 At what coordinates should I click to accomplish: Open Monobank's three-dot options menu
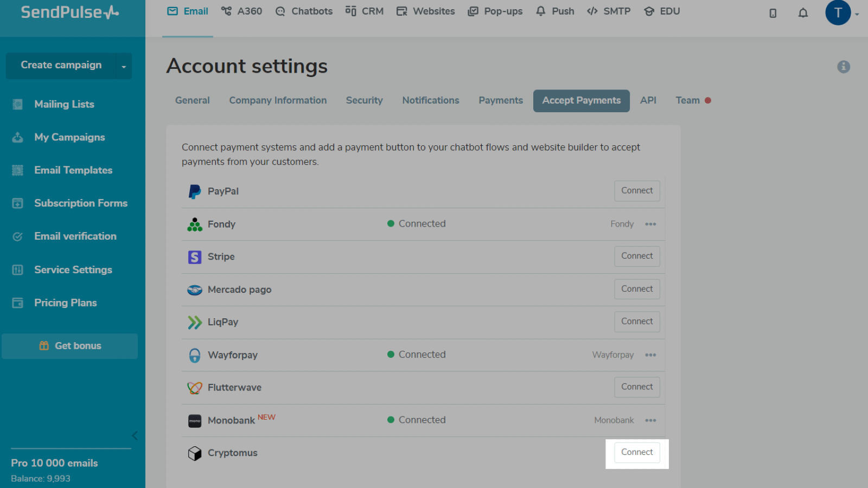[x=650, y=421]
